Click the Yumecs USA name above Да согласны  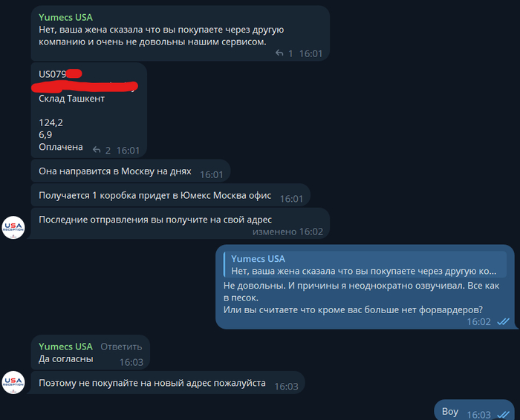[x=65, y=347]
